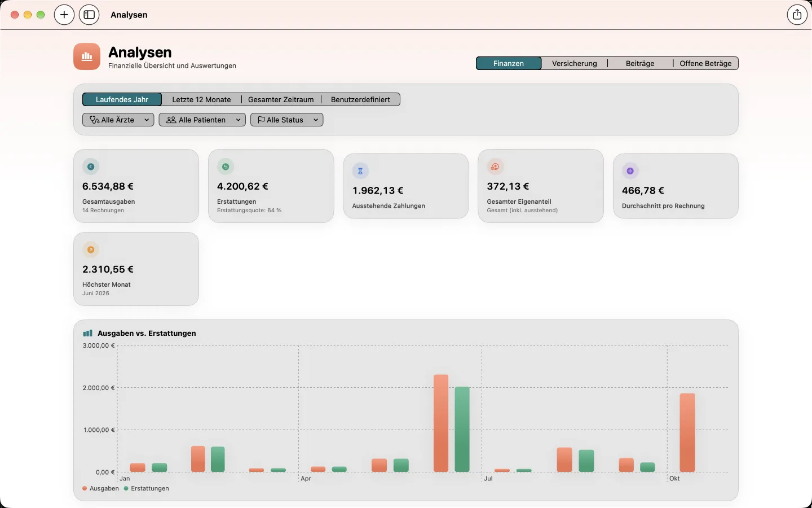Screen dimensions: 812x508
Task: Click the green refund icon on Erstattungen card
Action: pos(226,167)
